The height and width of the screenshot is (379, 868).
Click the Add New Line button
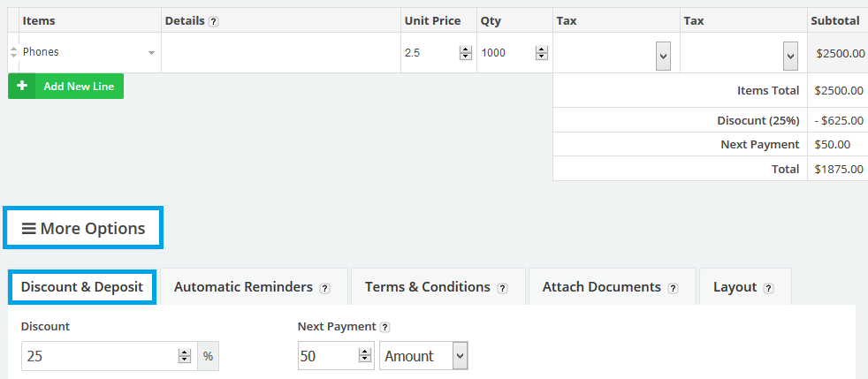(x=79, y=87)
